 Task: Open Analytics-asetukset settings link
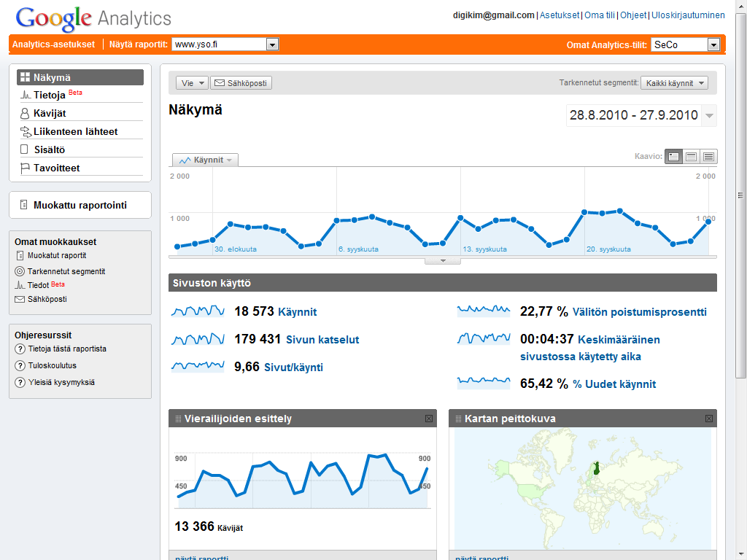[x=53, y=44]
